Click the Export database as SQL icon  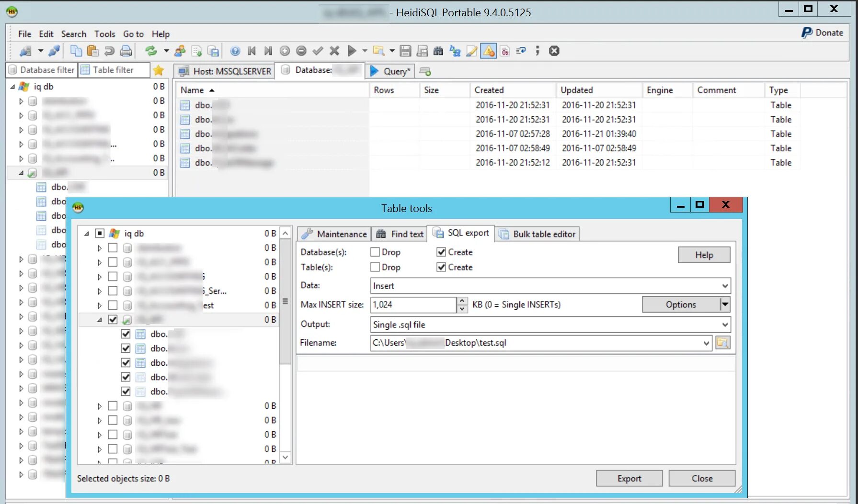pos(213,51)
